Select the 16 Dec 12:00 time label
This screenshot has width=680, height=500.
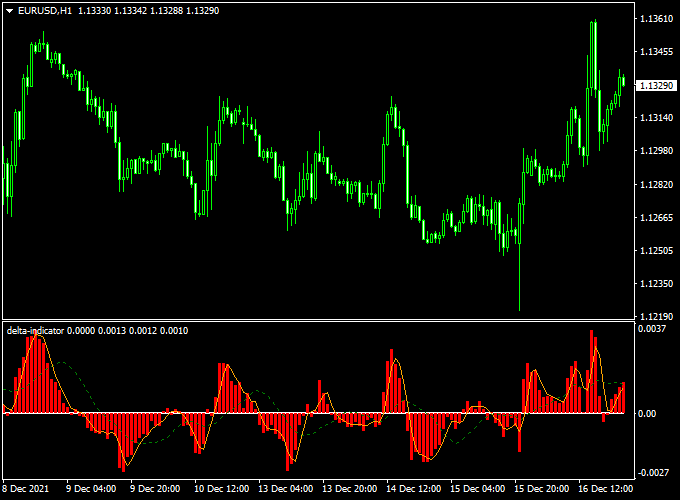click(606, 489)
